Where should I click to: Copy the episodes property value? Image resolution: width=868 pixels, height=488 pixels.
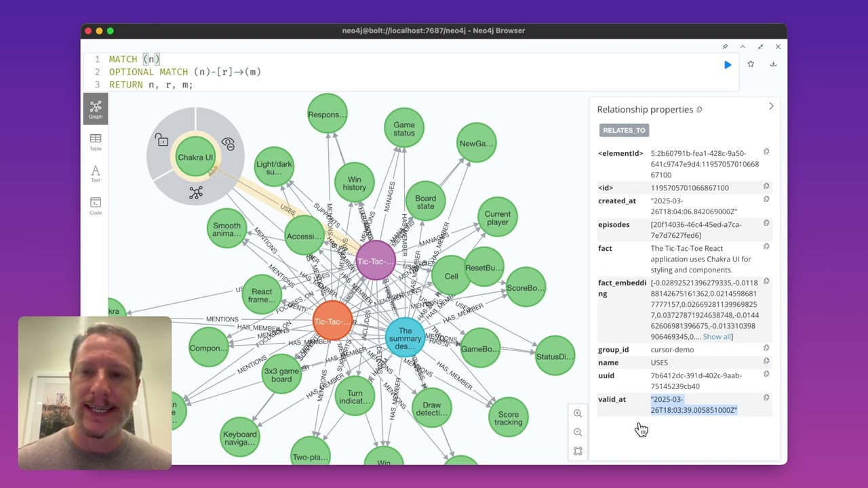766,223
